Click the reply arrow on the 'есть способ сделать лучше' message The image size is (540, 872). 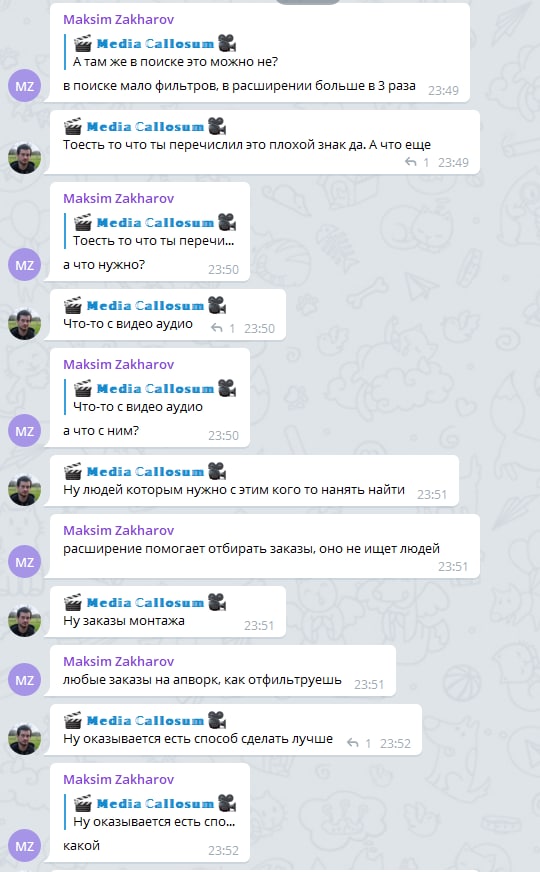click(x=353, y=743)
